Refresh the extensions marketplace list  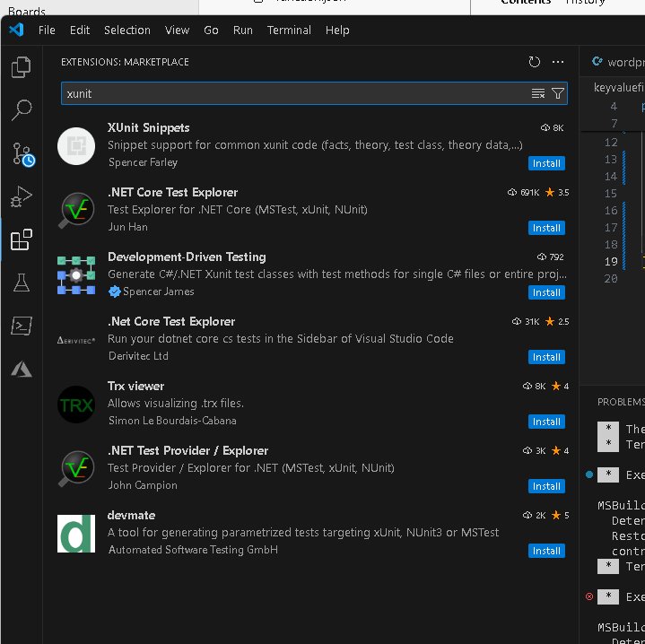click(x=534, y=62)
